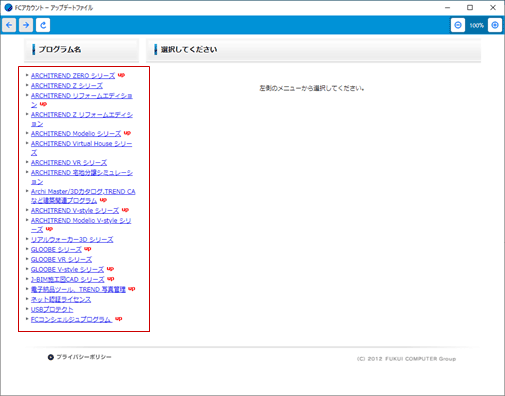505x396 pixels.
Task: Open ARCHITREND リフォームエディション link
Action: 82,100
